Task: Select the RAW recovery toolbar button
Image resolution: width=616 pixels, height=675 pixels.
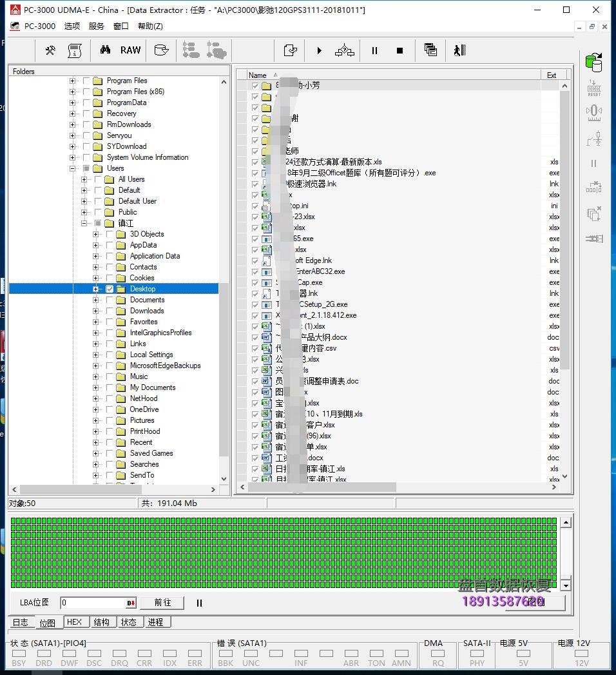Action: [x=130, y=50]
